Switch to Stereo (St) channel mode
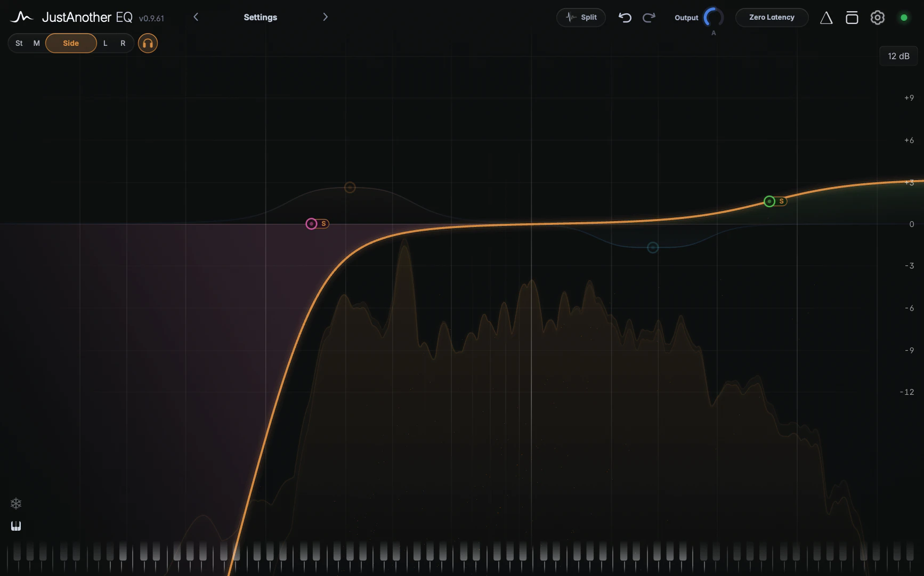 point(19,43)
